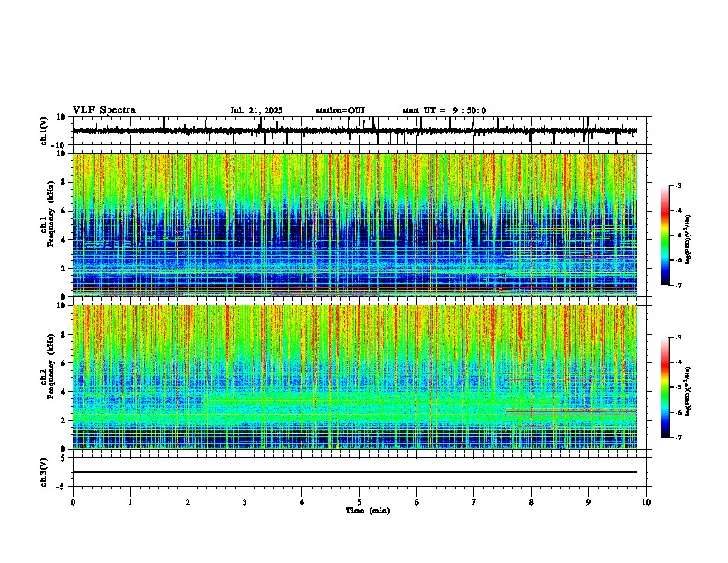
Task: Click time axis tick label "3"
Action: pyautogui.click(x=245, y=502)
